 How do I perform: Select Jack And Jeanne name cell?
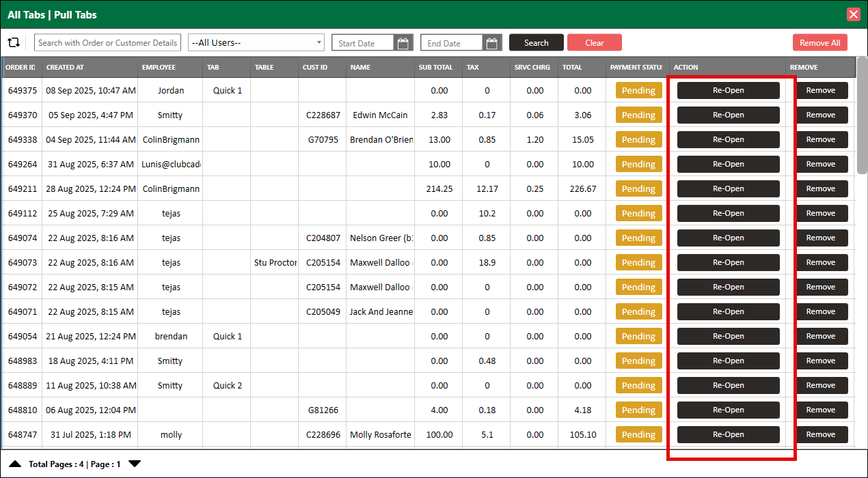[x=381, y=311]
